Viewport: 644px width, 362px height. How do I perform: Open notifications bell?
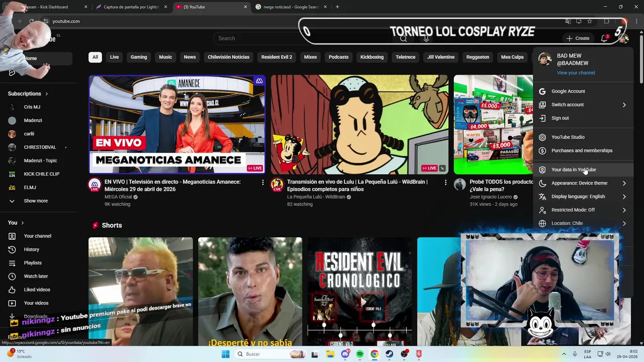(604, 38)
